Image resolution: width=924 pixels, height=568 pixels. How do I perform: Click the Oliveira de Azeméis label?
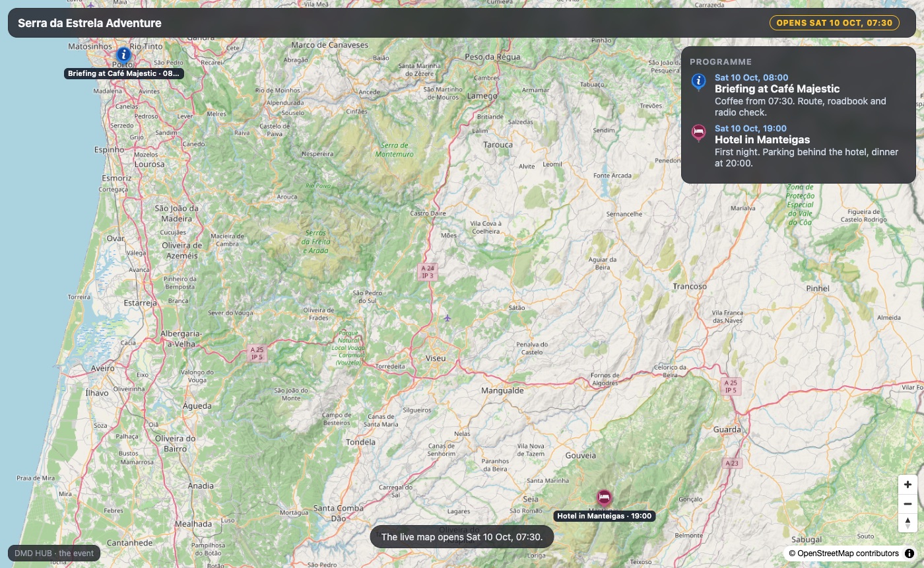click(181, 250)
